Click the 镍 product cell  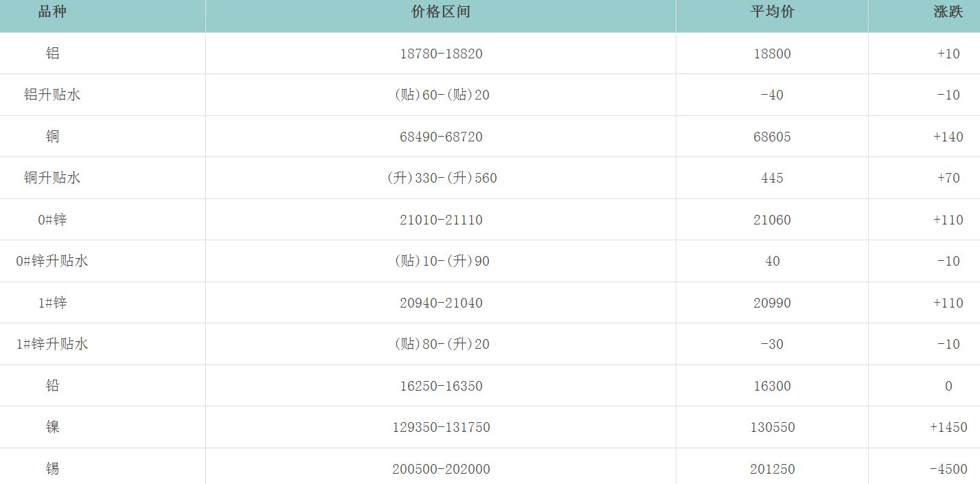tap(53, 427)
